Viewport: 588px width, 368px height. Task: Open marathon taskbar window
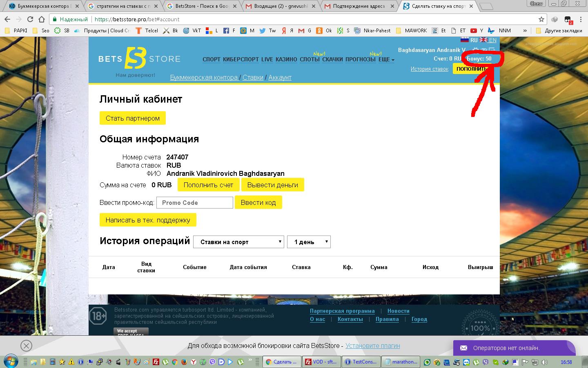tap(400, 362)
